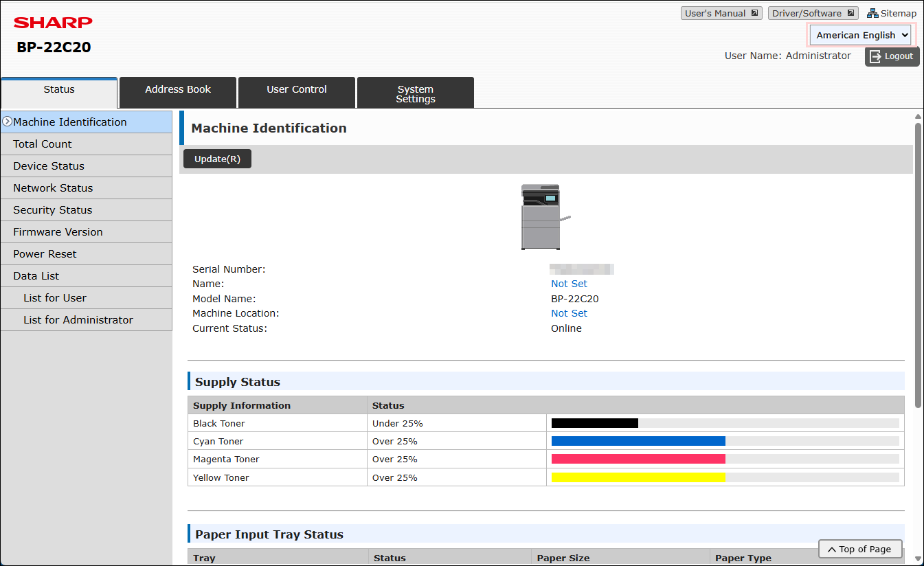
Task: Click the scrollbar up arrow
Action: (x=918, y=116)
